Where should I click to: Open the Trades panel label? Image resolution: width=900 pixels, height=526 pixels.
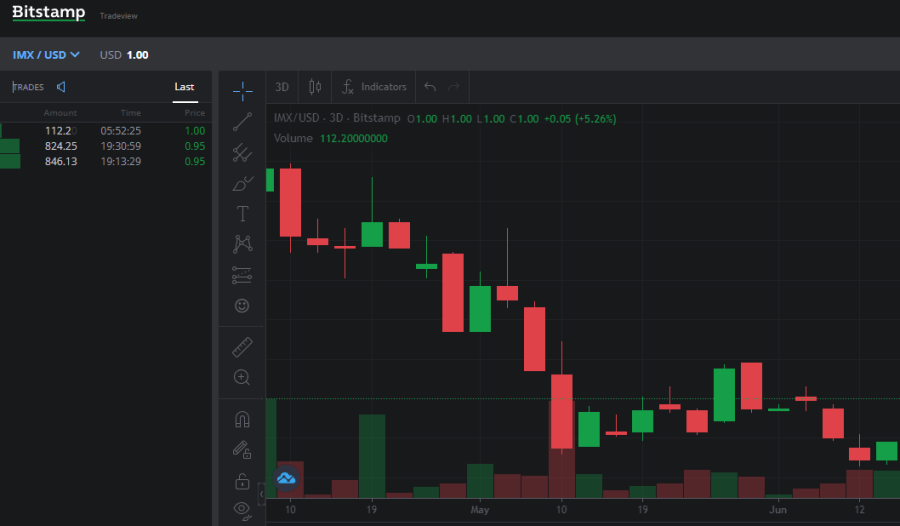(x=28, y=87)
